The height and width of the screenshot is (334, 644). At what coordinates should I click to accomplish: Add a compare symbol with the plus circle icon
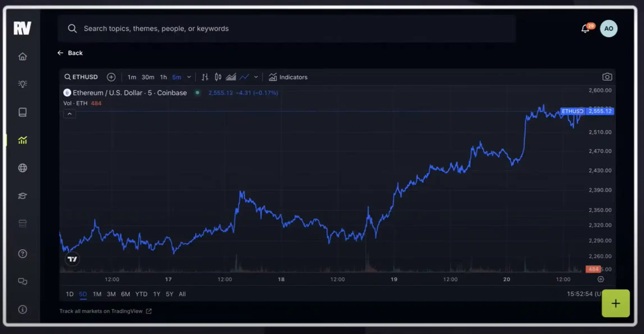(111, 77)
